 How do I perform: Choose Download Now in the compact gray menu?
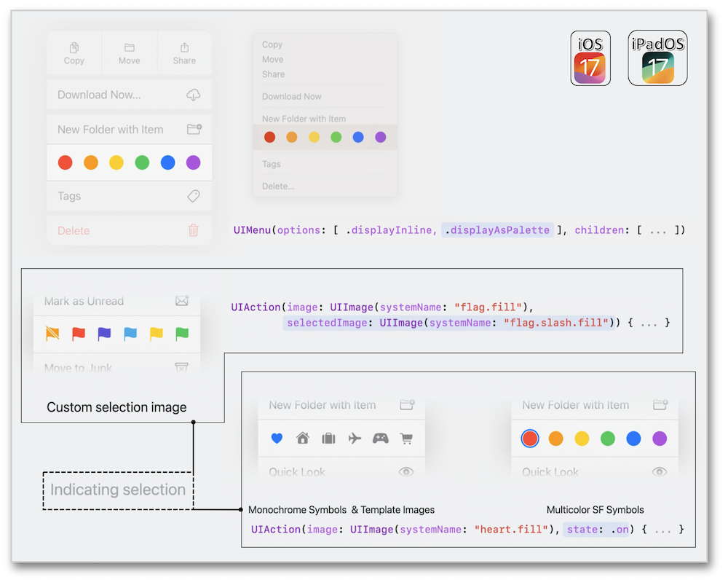click(292, 97)
